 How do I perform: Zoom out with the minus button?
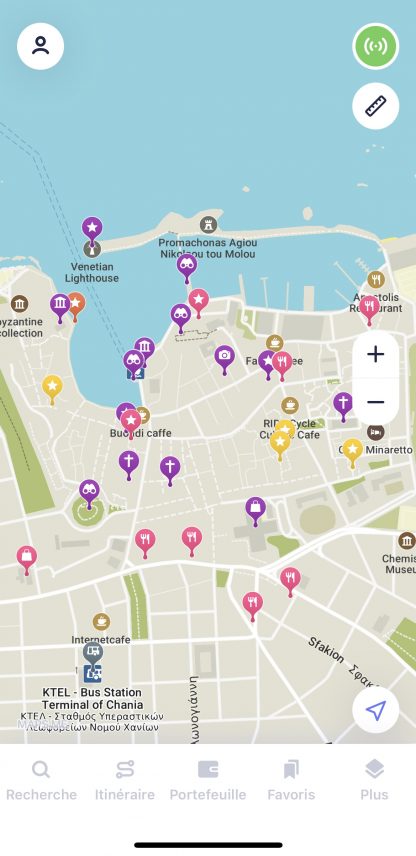coord(376,402)
